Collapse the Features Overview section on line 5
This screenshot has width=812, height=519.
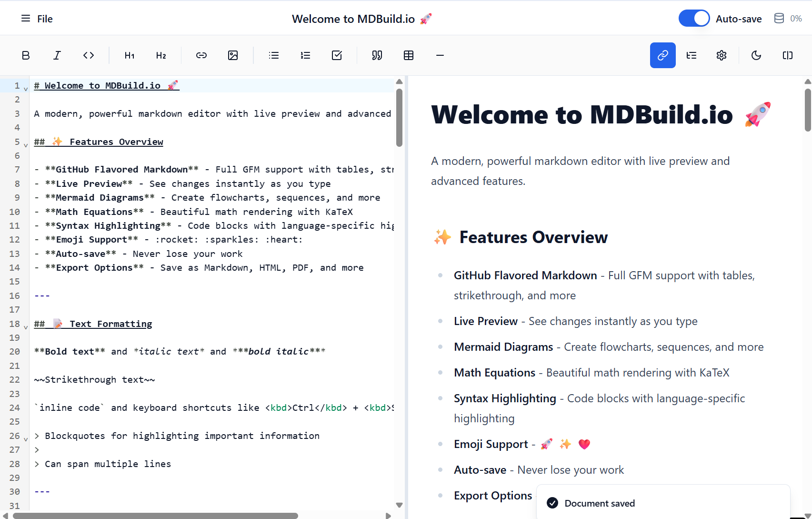(25, 144)
